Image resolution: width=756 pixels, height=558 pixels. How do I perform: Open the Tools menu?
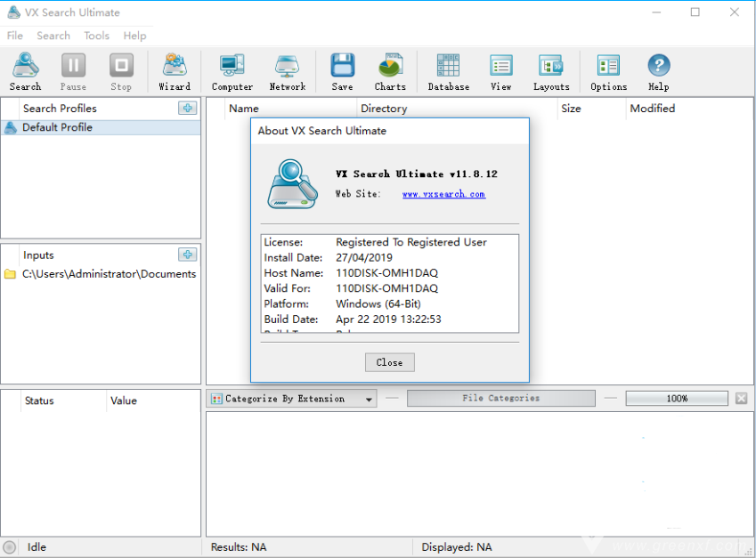(x=96, y=36)
